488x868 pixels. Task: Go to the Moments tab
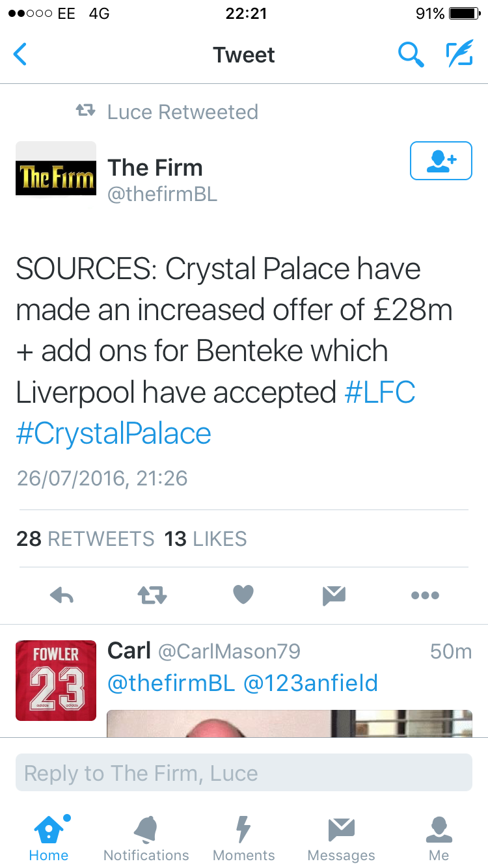244,839
